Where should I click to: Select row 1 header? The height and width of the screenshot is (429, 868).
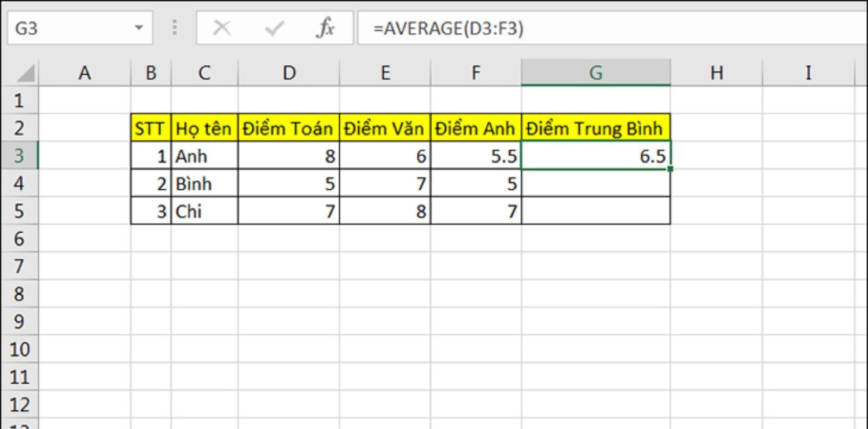point(19,100)
